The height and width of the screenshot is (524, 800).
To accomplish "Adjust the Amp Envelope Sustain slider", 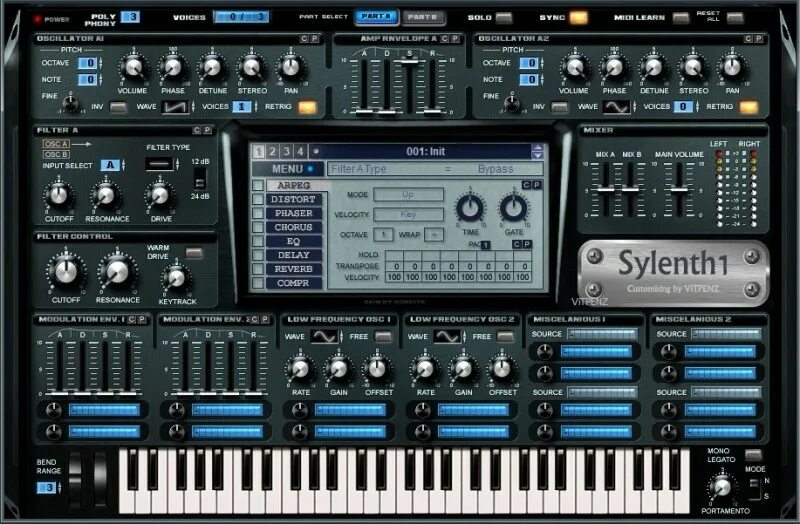I will 409,61.
